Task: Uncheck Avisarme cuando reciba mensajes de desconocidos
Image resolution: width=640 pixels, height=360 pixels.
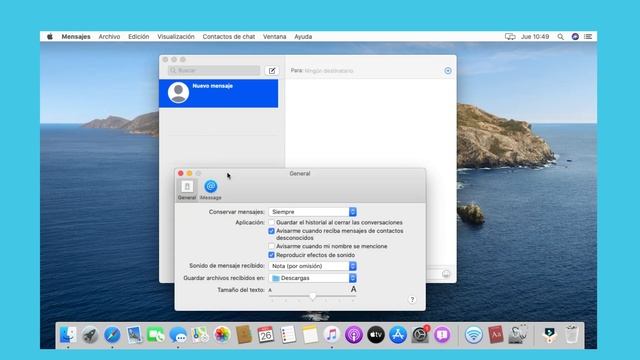Action: pyautogui.click(x=271, y=231)
